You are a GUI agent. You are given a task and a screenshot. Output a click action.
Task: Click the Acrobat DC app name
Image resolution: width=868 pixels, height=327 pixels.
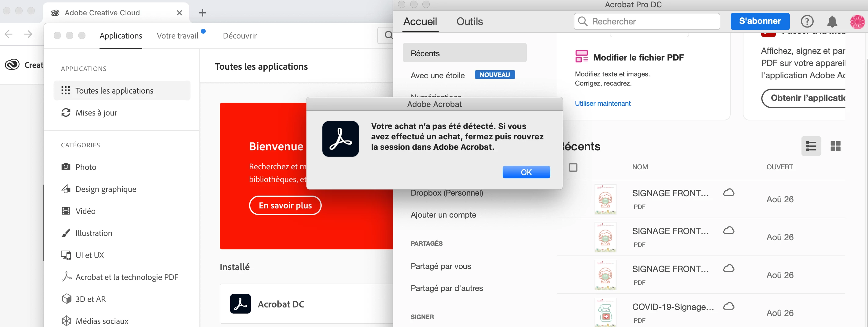coord(281,304)
